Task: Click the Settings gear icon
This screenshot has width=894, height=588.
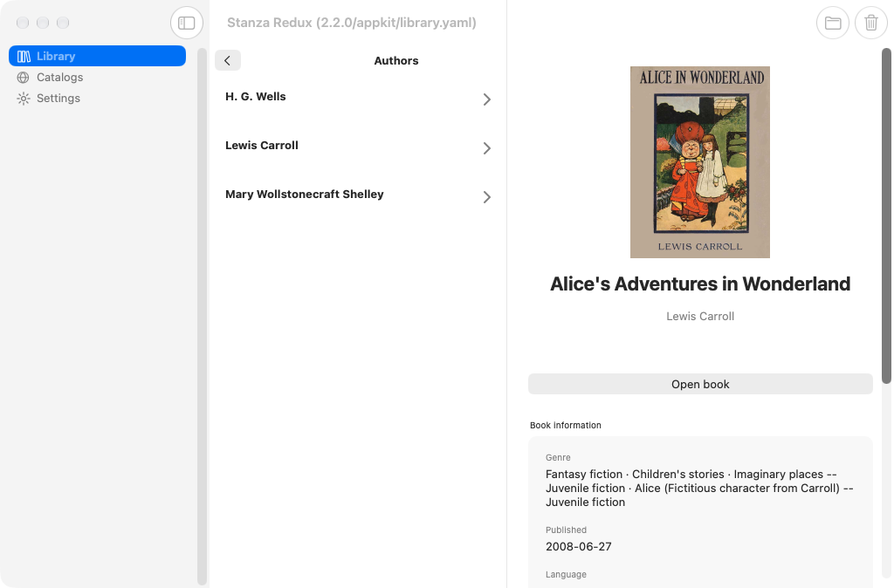Action: (x=24, y=99)
